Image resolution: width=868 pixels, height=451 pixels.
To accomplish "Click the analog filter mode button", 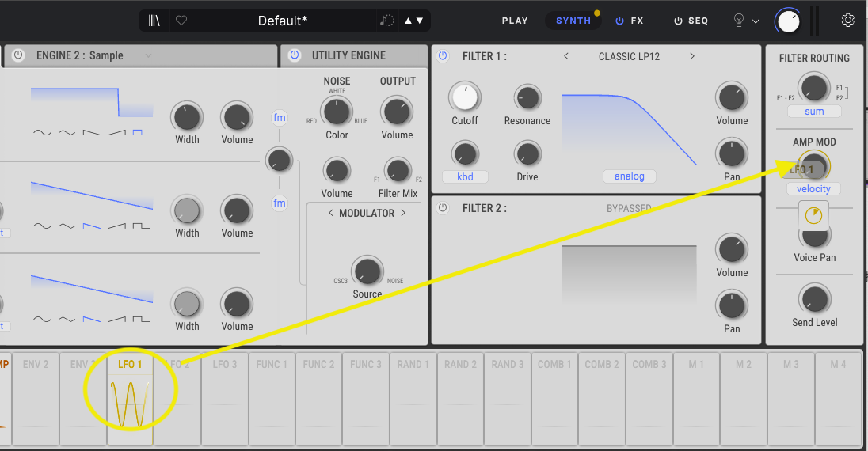I will pos(630,176).
